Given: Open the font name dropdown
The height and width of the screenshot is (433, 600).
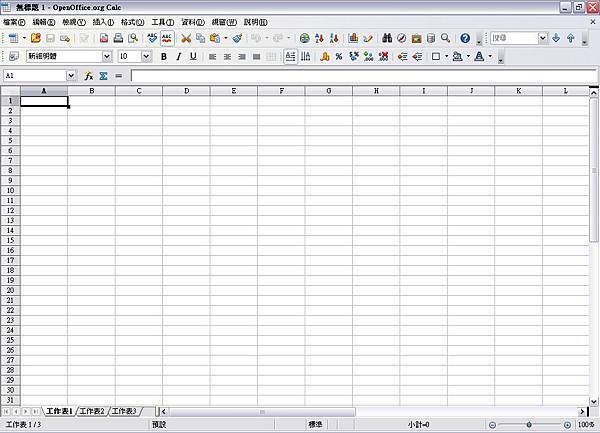Looking at the screenshot, I should [x=107, y=56].
